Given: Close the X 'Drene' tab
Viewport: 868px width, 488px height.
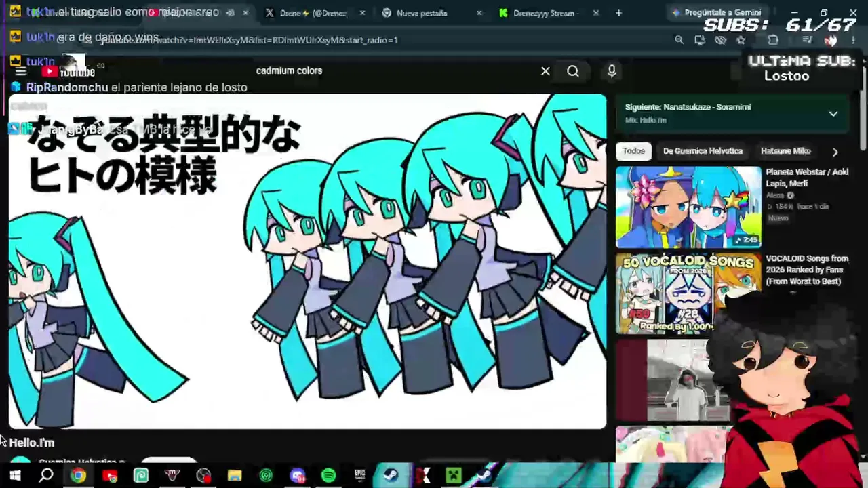Looking at the screenshot, I should (362, 13).
